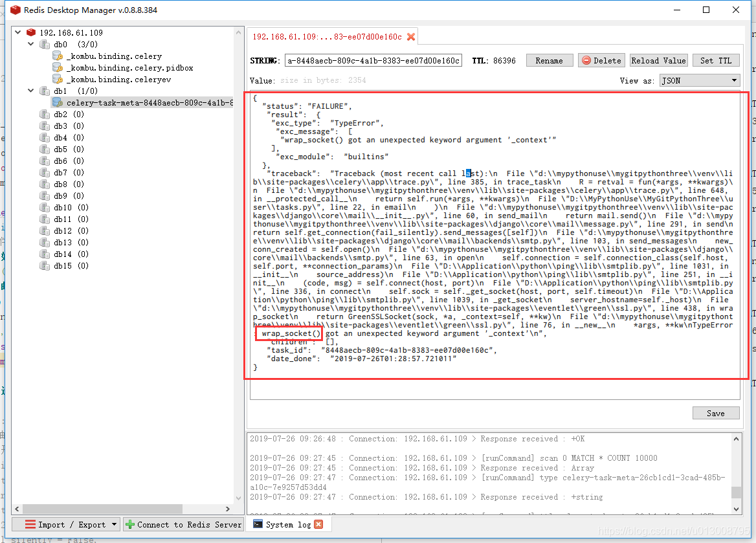Delete the current key
Screen dimensions: 756x543
(601, 60)
